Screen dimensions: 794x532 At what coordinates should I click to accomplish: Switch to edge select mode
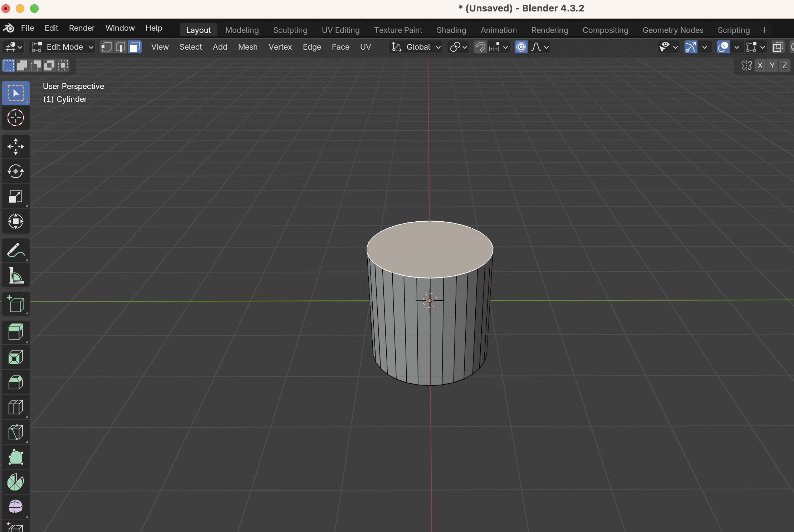tap(121, 47)
